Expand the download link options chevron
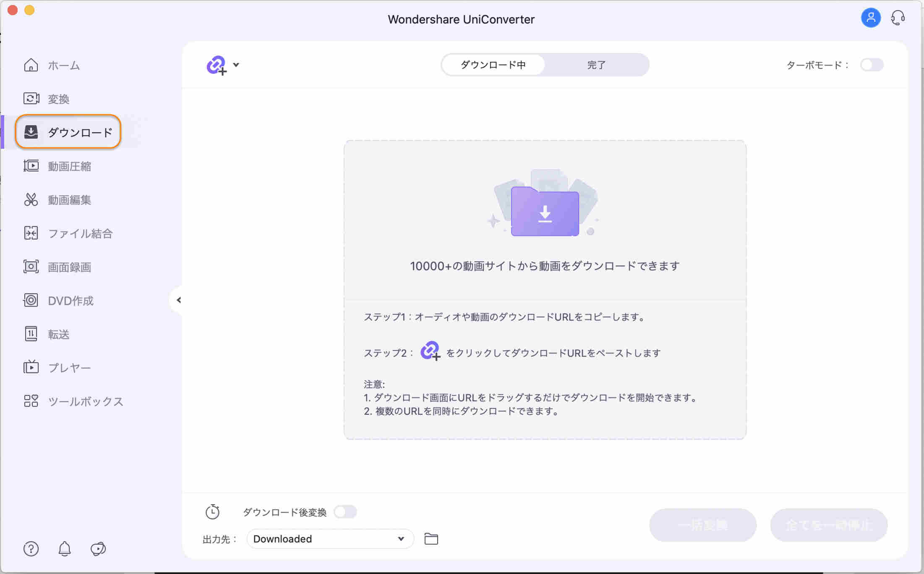 pyautogui.click(x=237, y=64)
